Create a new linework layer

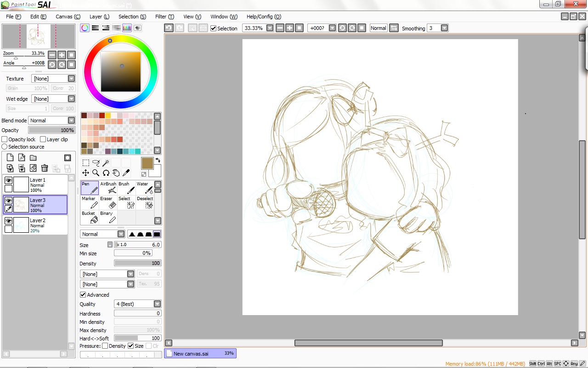[x=22, y=158]
